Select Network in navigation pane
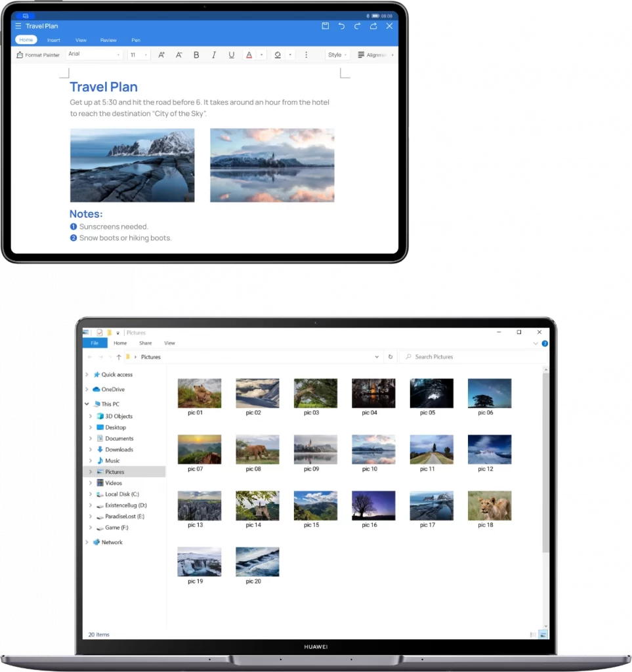 108,542
